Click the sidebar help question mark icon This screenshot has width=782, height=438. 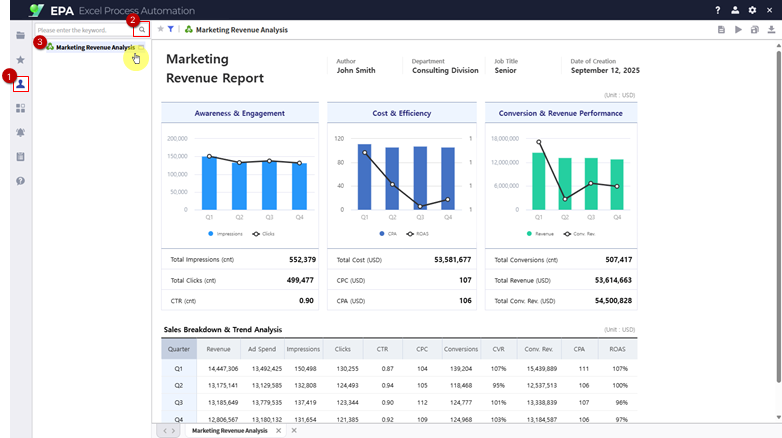point(20,181)
